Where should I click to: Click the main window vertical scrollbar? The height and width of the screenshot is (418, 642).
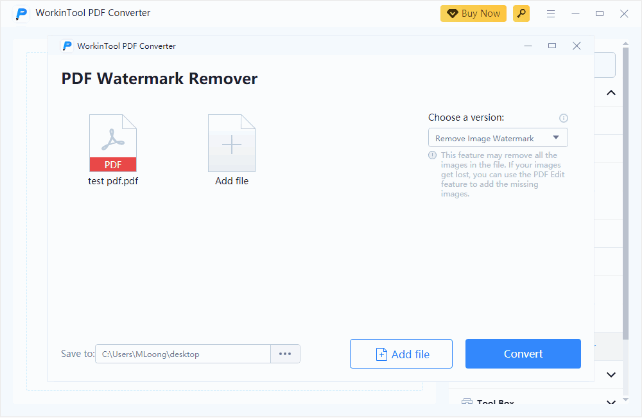626,193
